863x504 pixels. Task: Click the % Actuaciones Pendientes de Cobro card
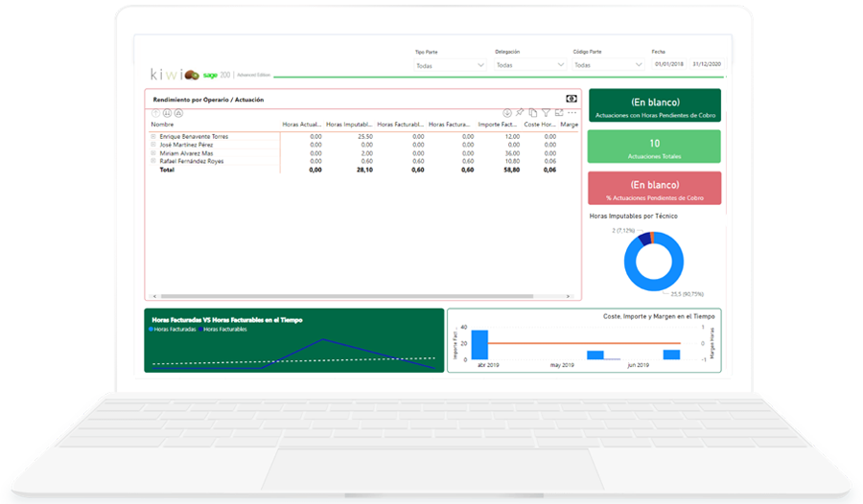click(x=655, y=188)
